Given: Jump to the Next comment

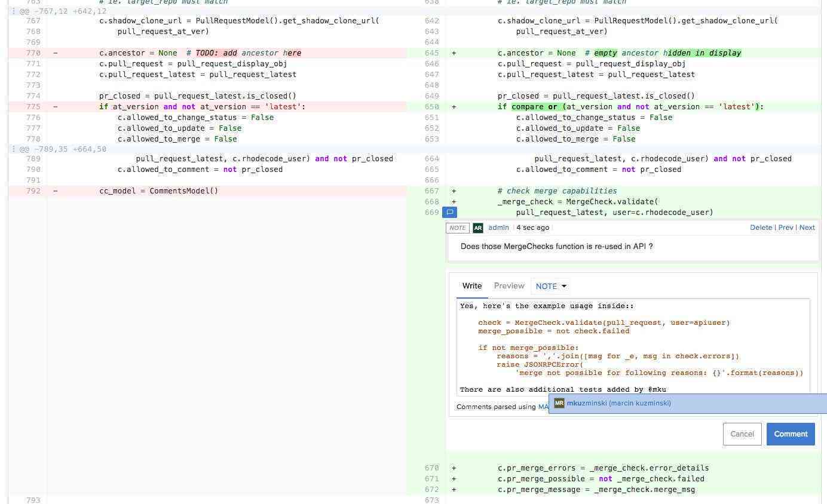Looking at the screenshot, I should (x=807, y=228).
